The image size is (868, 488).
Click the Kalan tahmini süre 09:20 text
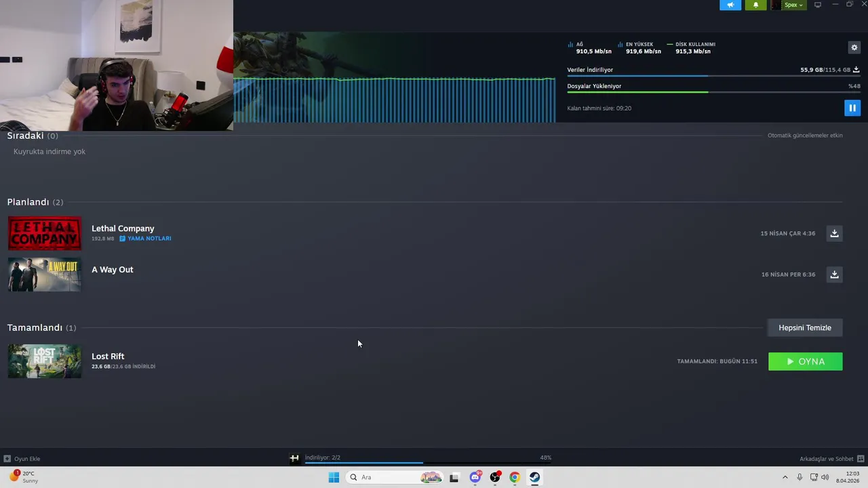[x=599, y=108]
